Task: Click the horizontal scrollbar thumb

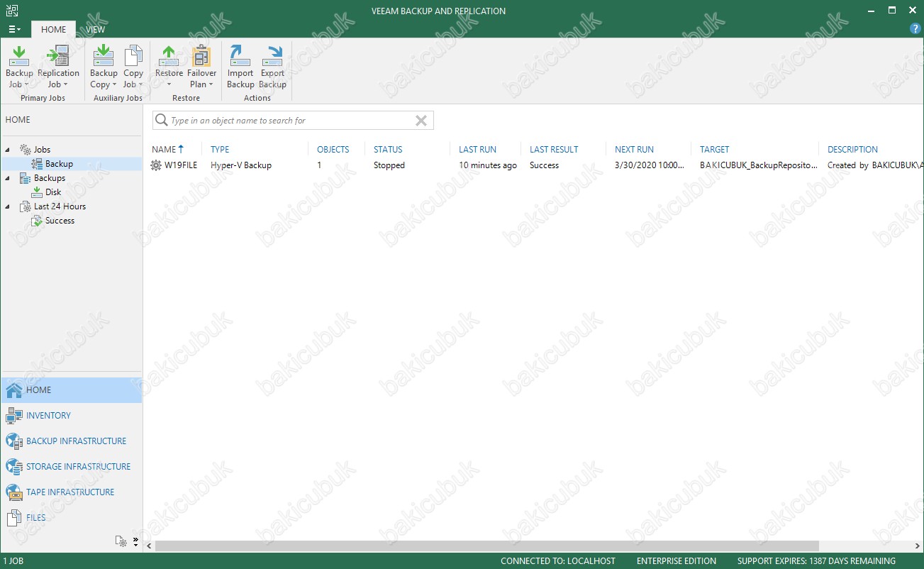Action: point(486,546)
